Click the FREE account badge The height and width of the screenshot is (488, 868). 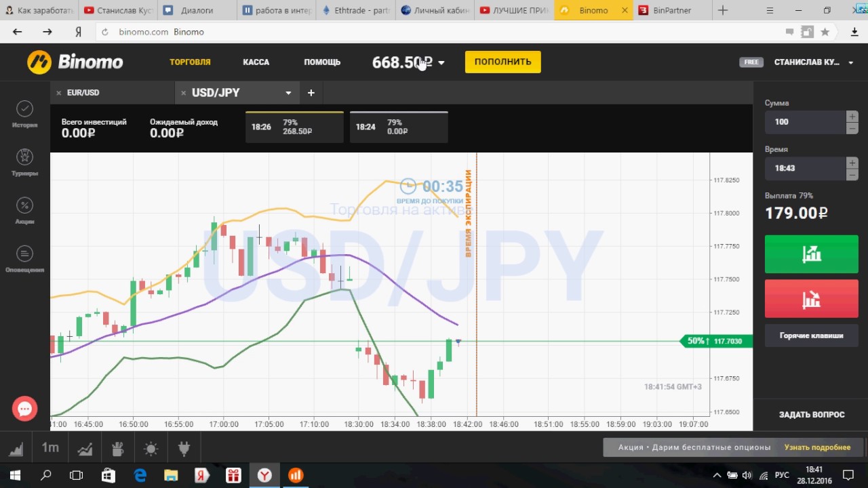751,62
